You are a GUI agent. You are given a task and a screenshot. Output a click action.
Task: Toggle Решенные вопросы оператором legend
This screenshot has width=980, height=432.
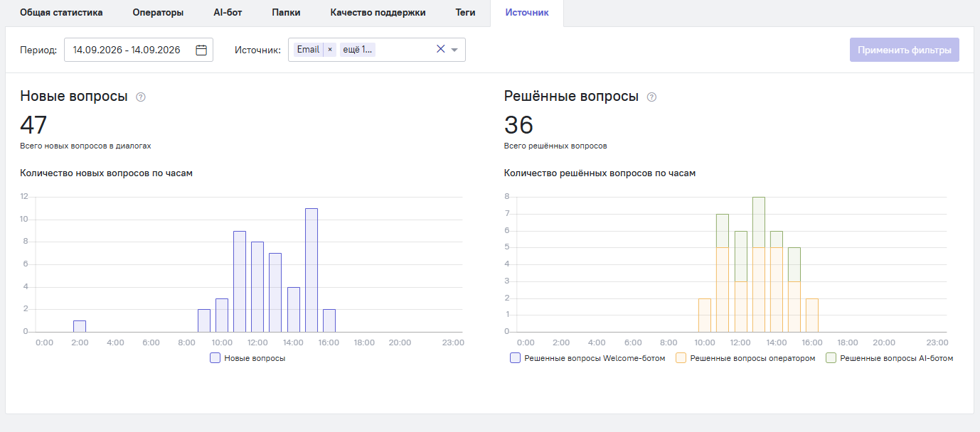745,359
